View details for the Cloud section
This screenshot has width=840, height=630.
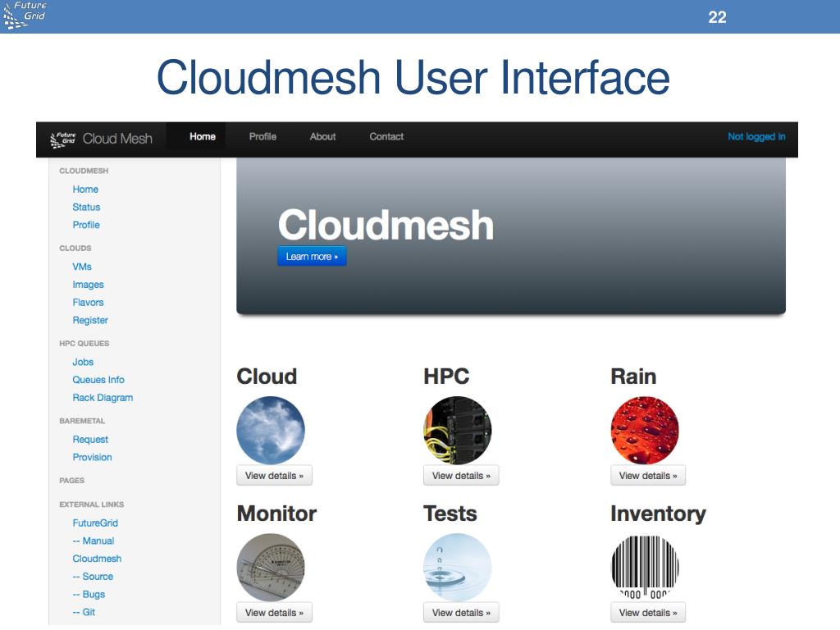click(x=274, y=476)
